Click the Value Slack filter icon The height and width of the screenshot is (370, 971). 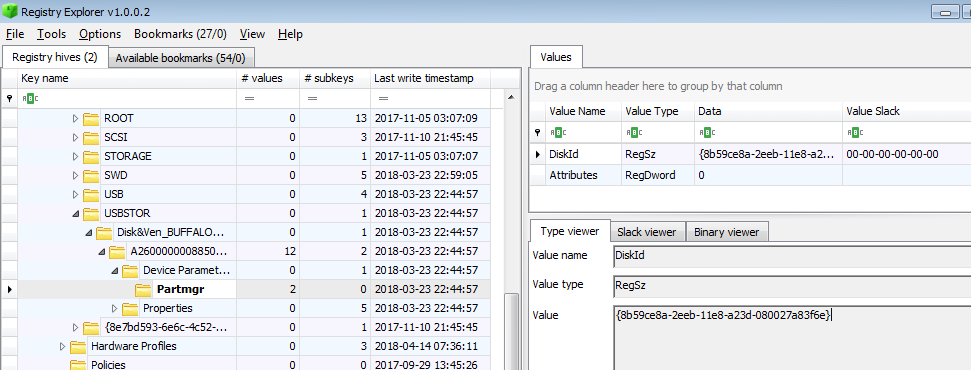[x=854, y=132]
